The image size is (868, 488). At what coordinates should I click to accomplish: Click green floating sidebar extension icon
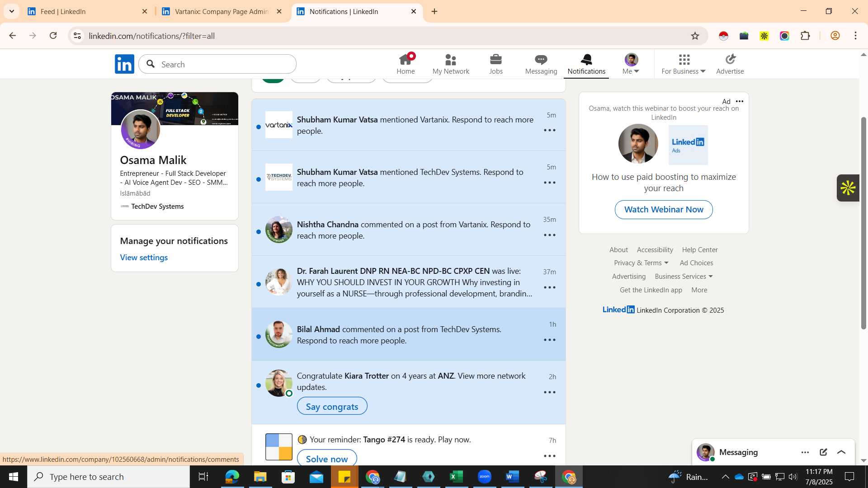848,188
